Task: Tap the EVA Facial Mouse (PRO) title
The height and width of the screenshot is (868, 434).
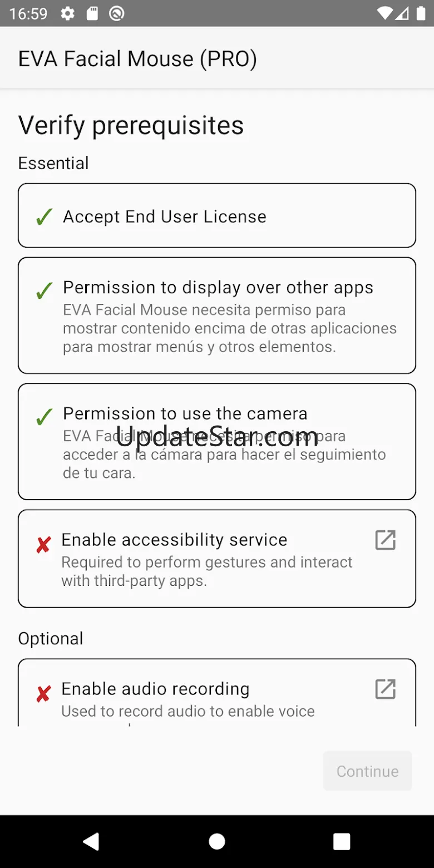Action: coord(137,58)
